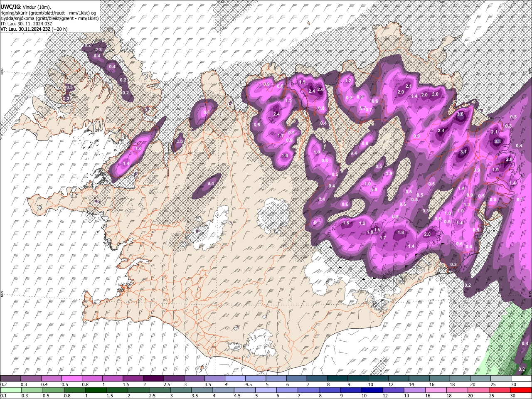The image size is (532, 399).
Task: Select the rain legend swatch between 2 and 2.5
Action: click(138, 390)
